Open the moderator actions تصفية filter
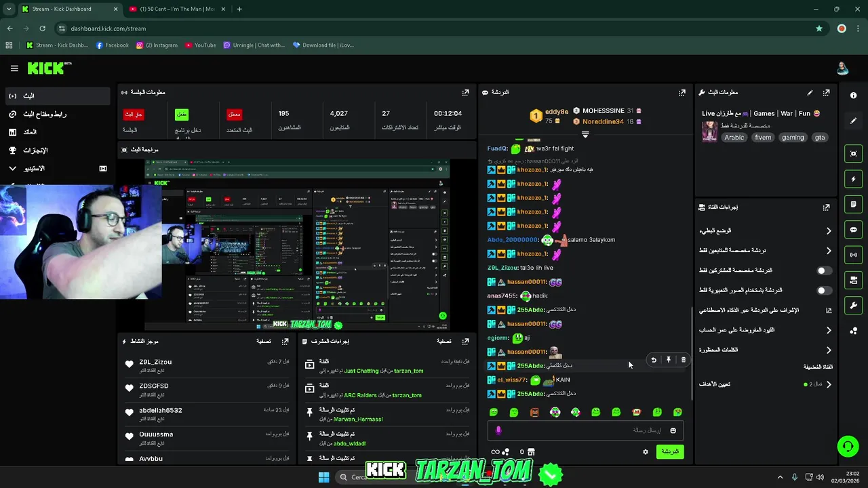The width and height of the screenshot is (868, 488). pos(444,342)
